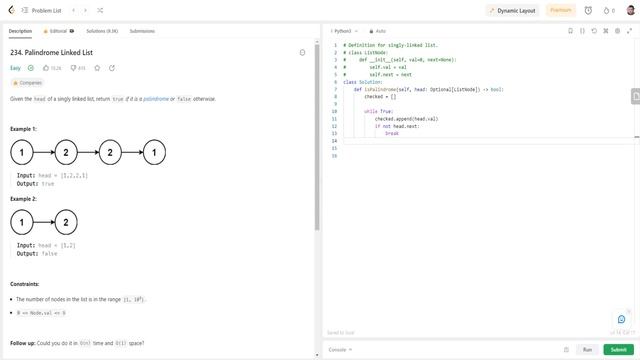Pick a random problem with shuffle icon
The image size is (640, 360).
pyautogui.click(x=100, y=11)
